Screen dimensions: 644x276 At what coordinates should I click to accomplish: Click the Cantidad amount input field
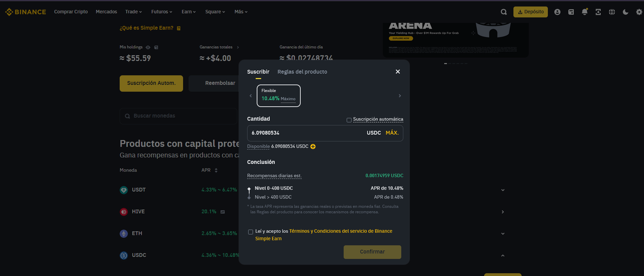[x=325, y=133]
